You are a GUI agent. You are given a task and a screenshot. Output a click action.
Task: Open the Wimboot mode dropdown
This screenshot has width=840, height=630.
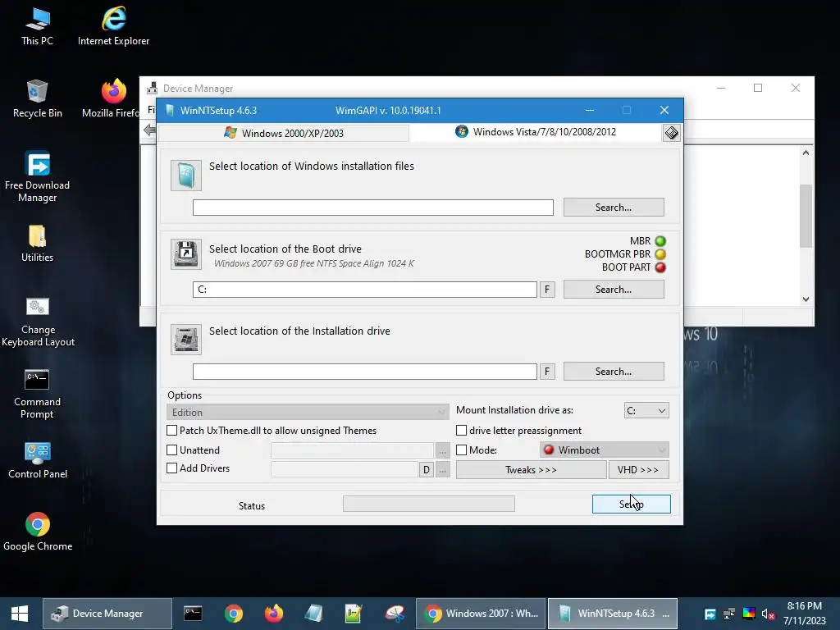pos(605,450)
